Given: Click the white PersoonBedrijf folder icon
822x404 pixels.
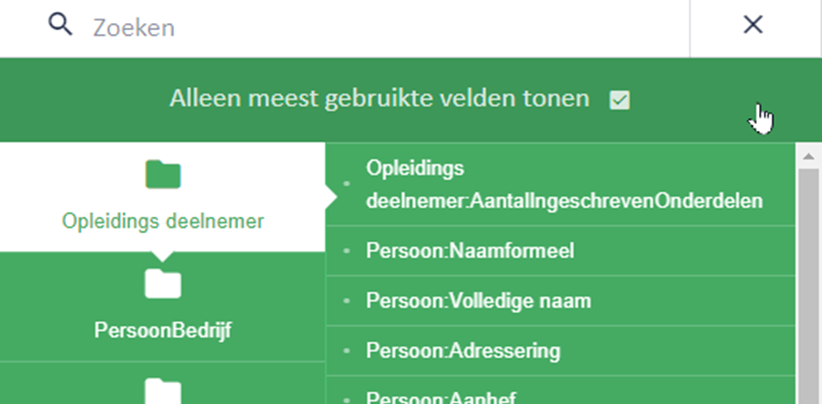Looking at the screenshot, I should 163,285.
